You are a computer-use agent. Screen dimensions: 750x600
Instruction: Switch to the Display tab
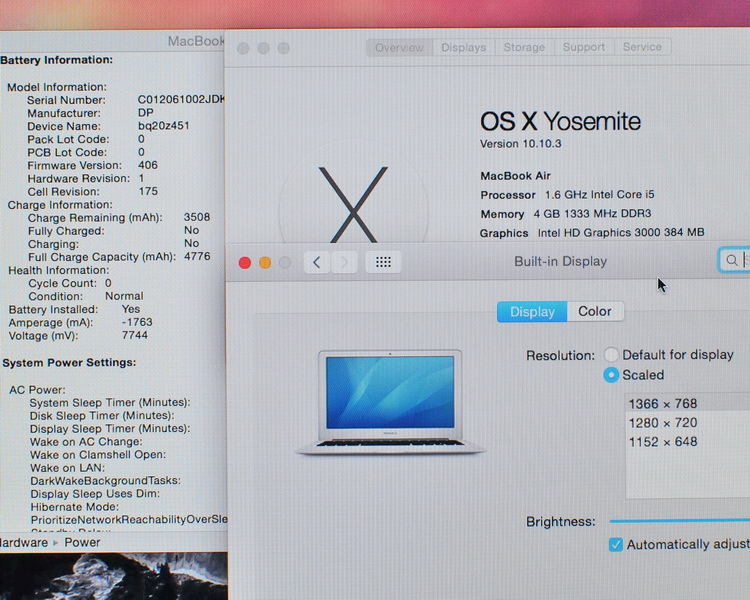coord(532,311)
